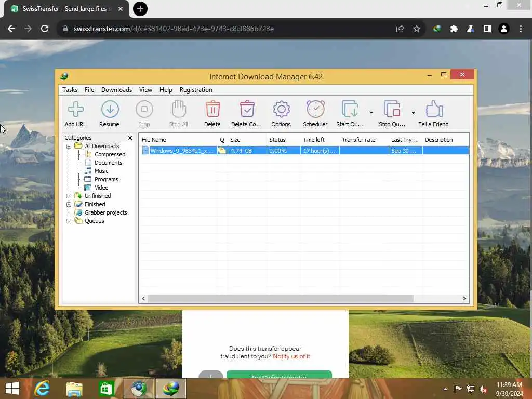Open the browser Extensions puzzle icon

coord(454,29)
